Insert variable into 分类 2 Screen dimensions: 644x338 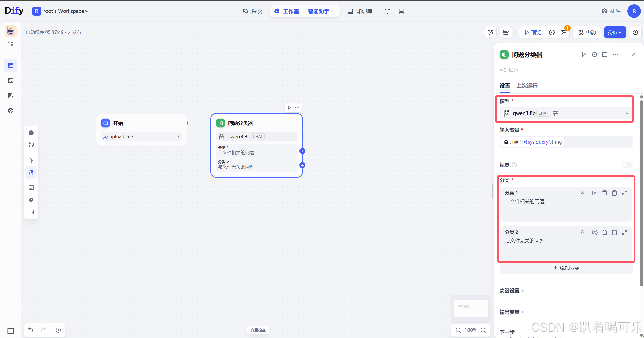point(595,232)
